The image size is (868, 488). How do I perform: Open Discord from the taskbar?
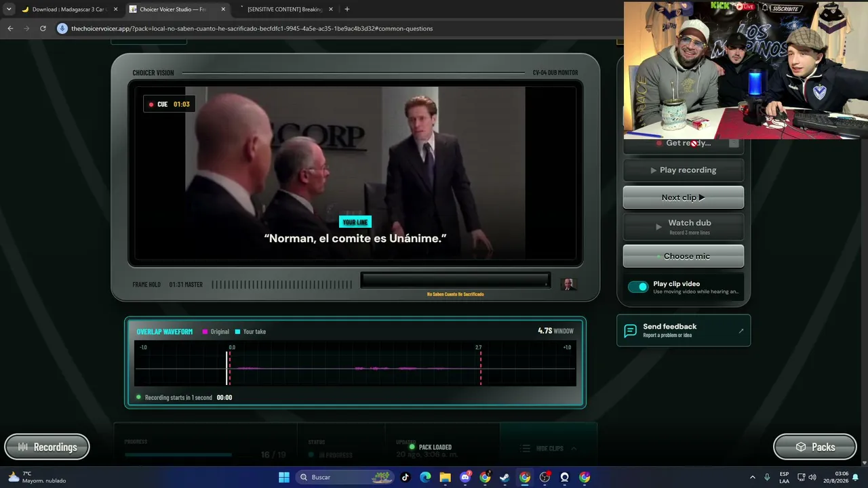pos(465,477)
